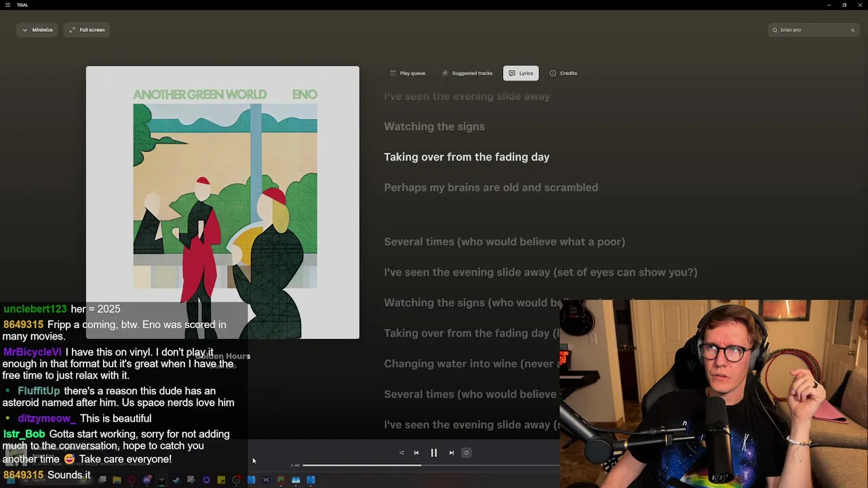Seek using the song progress bar

pyautogui.click(x=431, y=465)
